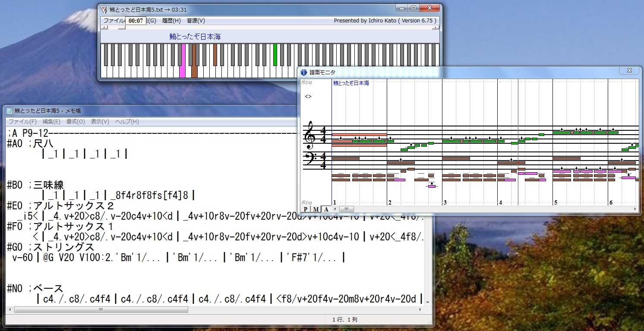Viewport: 644px width, 331px height.
Task: Select the M view in the score monitor
Action: (x=316, y=209)
